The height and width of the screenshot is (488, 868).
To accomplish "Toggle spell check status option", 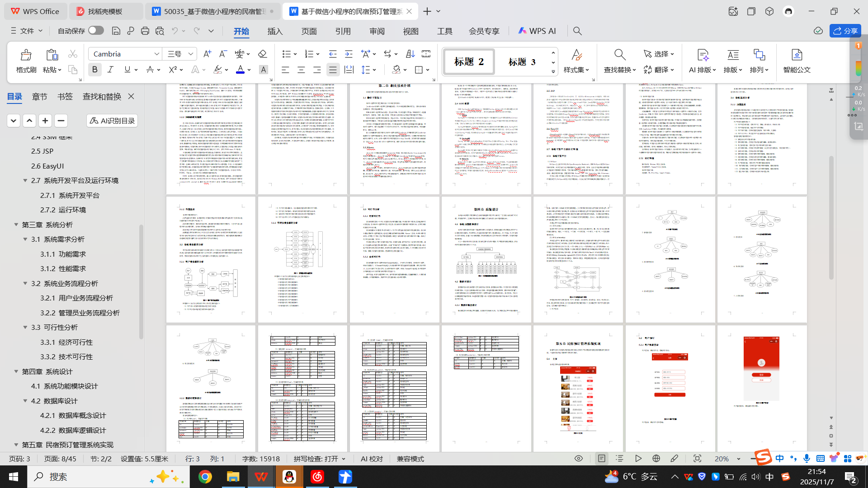I will pyautogui.click(x=319, y=459).
